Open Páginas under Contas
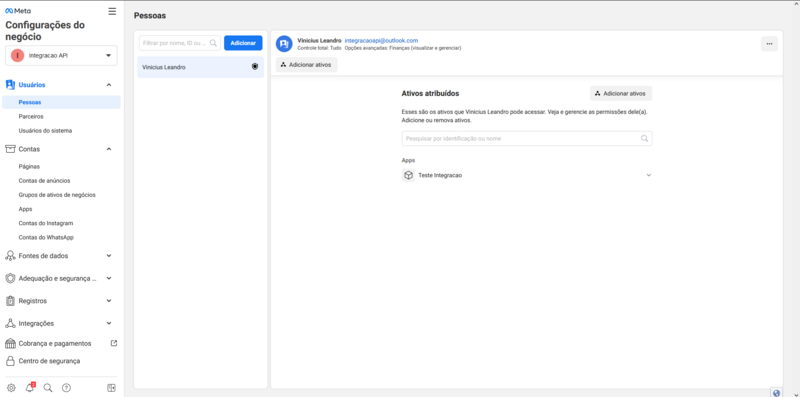This screenshot has height=397, width=800. click(29, 166)
